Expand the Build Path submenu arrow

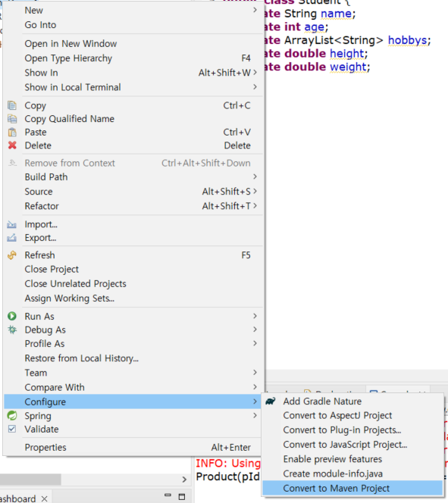click(255, 177)
